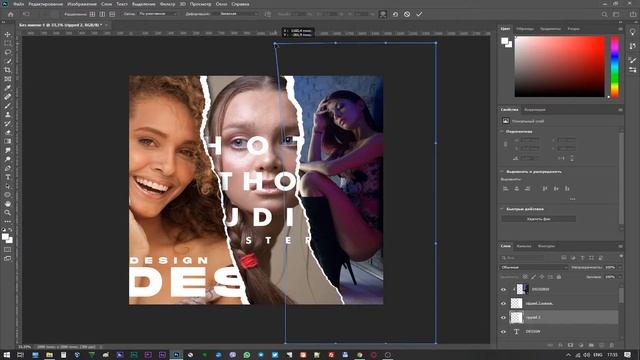Select the Horizontal Type tool
Viewport: 640px width, 360px height.
pyautogui.click(x=7, y=177)
